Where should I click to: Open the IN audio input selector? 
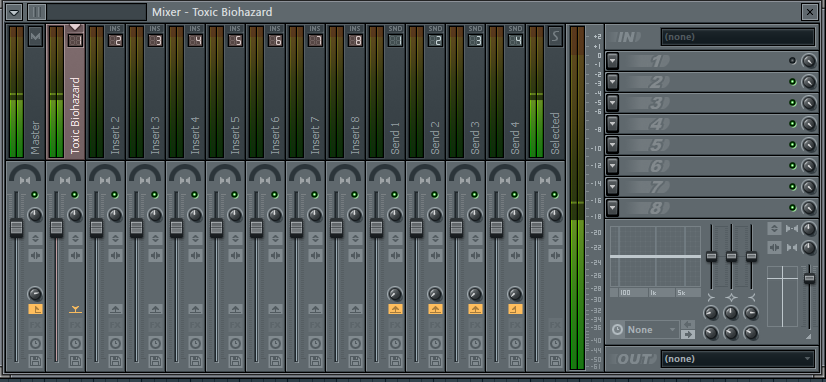tap(738, 37)
